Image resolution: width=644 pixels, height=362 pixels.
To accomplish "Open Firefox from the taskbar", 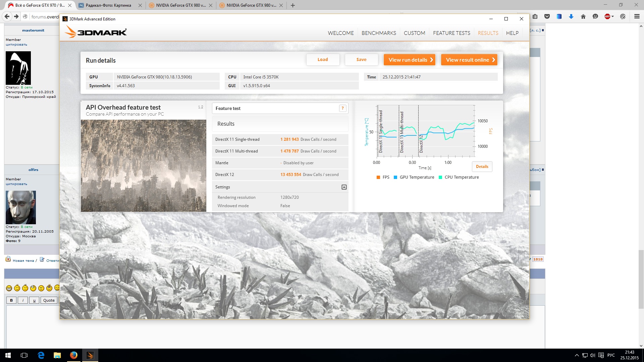I will pyautogui.click(x=74, y=355).
